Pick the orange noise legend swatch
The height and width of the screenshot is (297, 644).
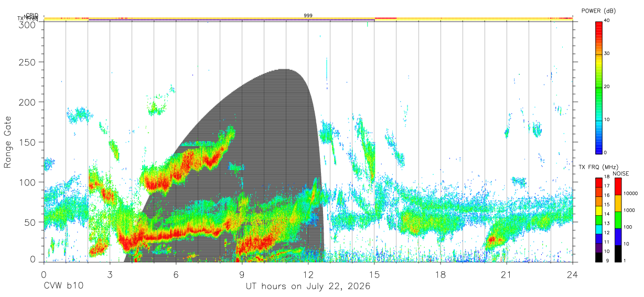(618, 203)
